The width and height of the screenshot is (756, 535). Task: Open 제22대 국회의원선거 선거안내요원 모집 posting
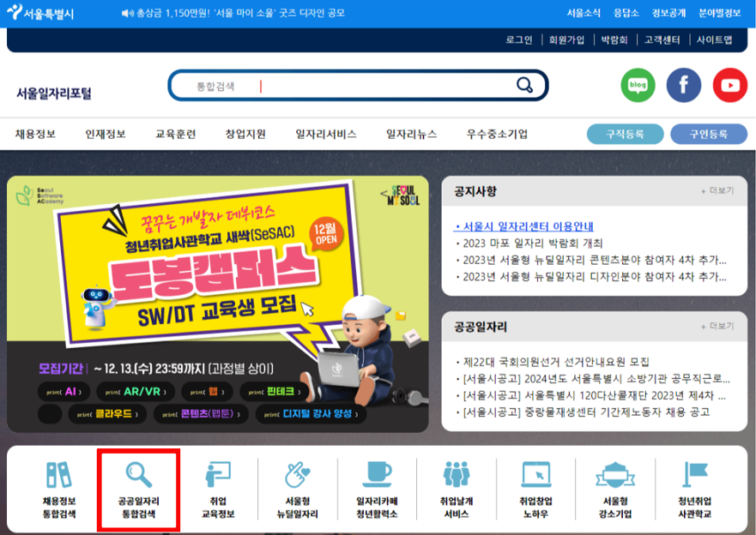[553, 362]
